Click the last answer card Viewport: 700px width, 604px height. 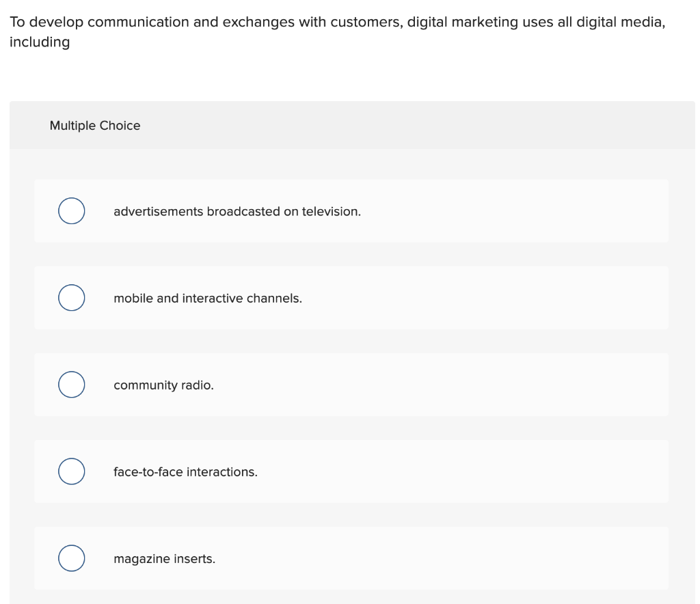(x=350, y=558)
